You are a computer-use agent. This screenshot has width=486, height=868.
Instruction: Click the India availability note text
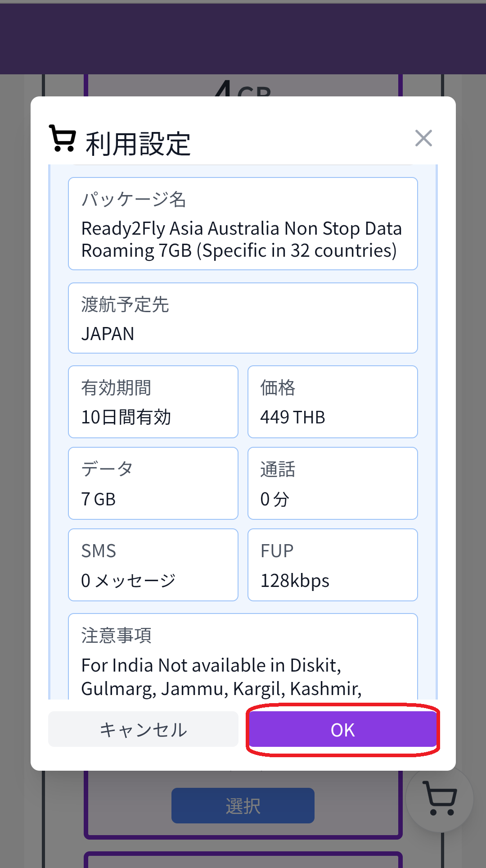click(220, 677)
